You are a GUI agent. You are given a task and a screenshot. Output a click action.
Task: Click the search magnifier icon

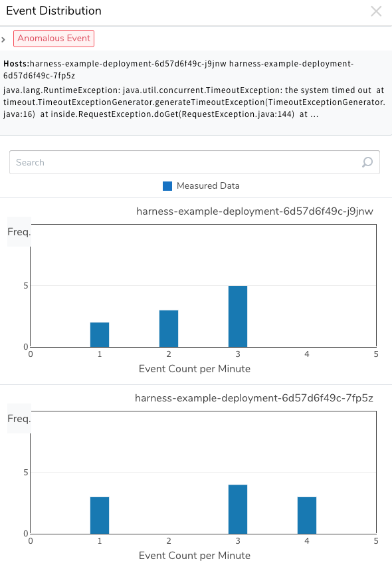pyautogui.click(x=367, y=162)
